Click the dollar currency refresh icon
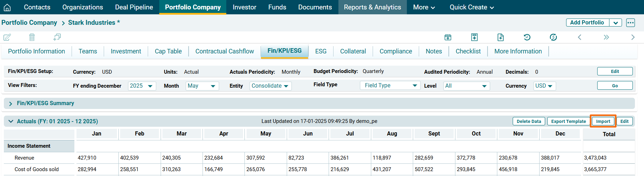The height and width of the screenshot is (176, 644). [553, 37]
